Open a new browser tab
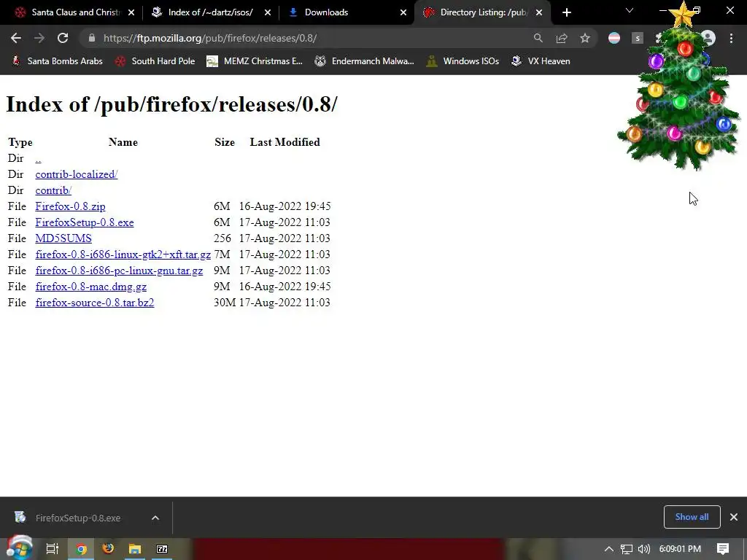The height and width of the screenshot is (560, 747). (x=566, y=12)
